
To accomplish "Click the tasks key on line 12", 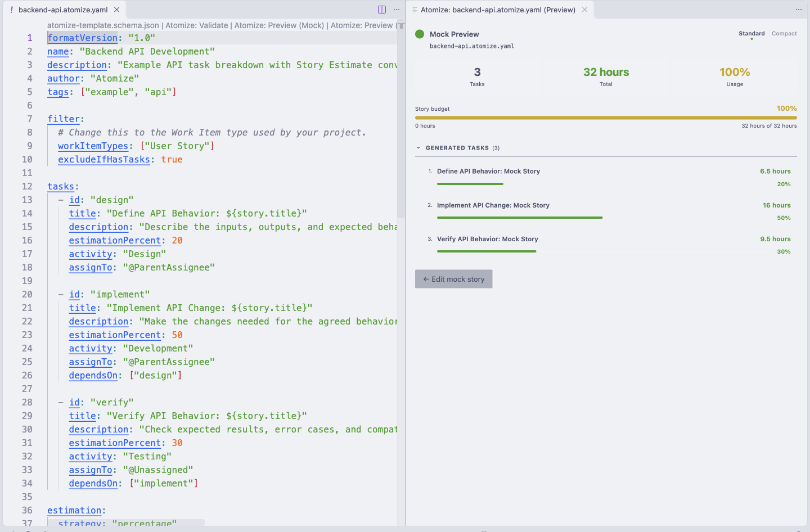I will tap(61, 186).
